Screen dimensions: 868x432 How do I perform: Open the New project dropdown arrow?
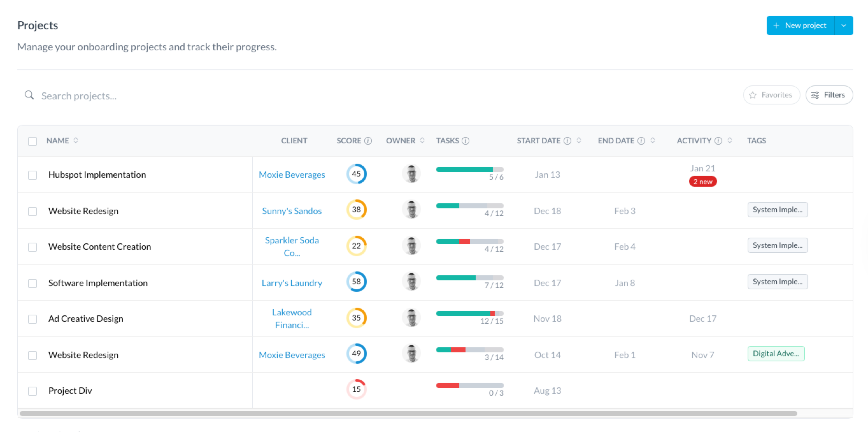(x=843, y=25)
